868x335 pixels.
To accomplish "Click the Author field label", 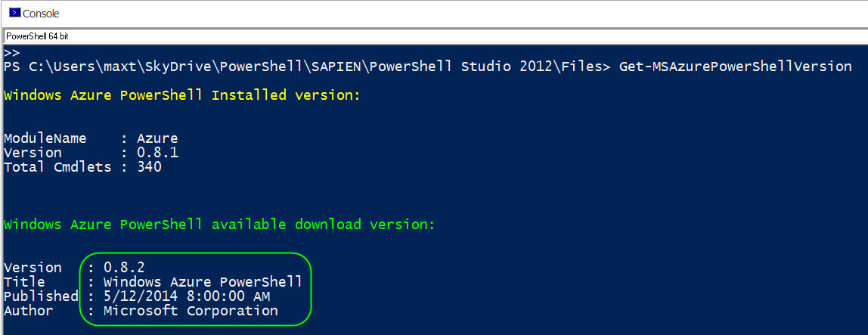I will point(28,311).
